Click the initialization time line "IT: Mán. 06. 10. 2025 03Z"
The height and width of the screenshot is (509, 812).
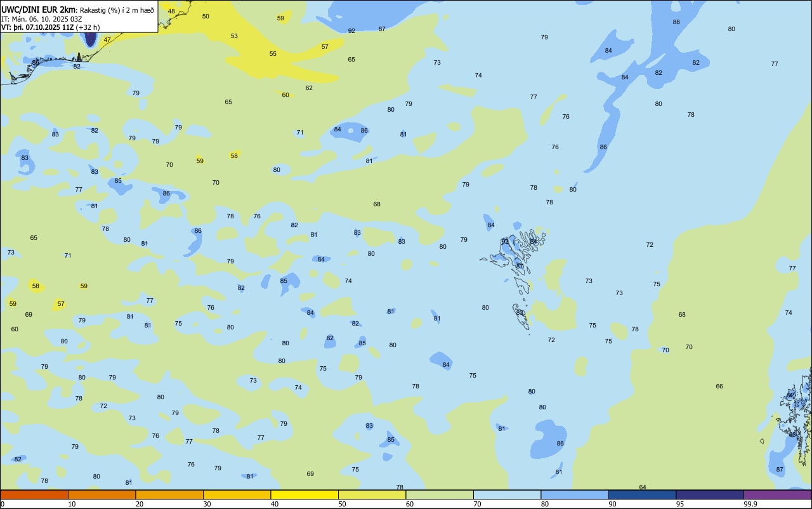[42, 19]
